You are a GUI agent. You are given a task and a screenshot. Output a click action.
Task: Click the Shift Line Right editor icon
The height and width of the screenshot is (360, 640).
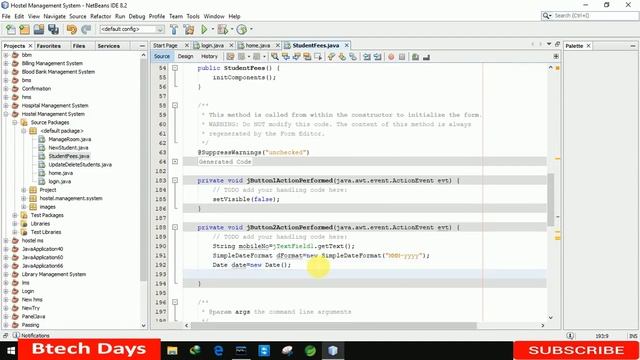tap(378, 57)
